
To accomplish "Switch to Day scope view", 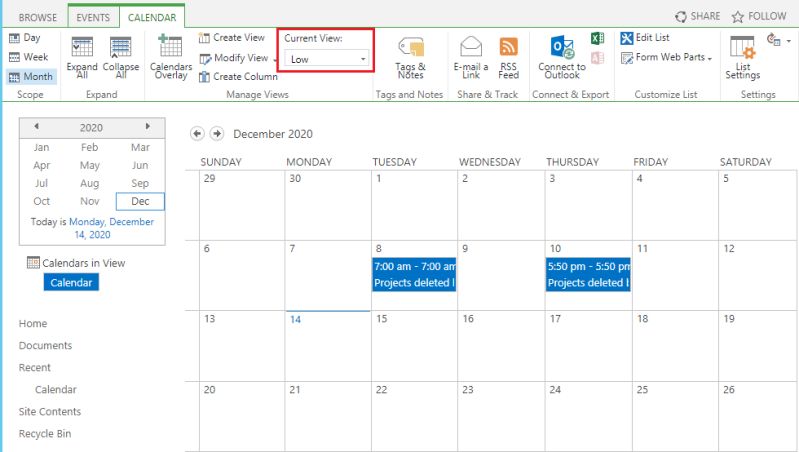I will [24, 38].
